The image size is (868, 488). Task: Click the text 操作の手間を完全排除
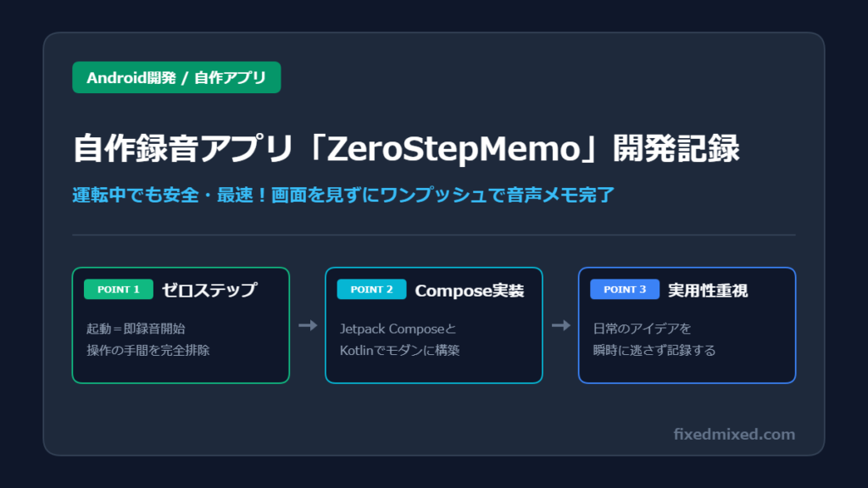pyautogui.click(x=147, y=350)
